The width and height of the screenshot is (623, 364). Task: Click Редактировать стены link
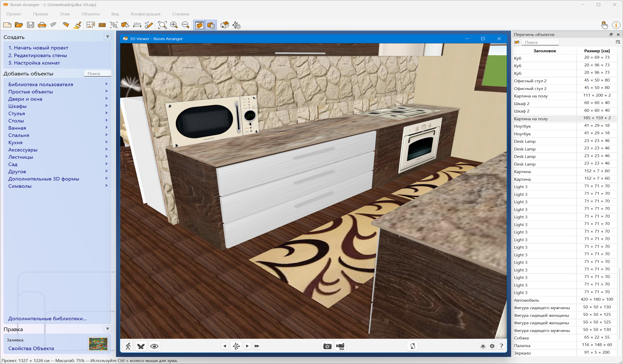(x=38, y=55)
